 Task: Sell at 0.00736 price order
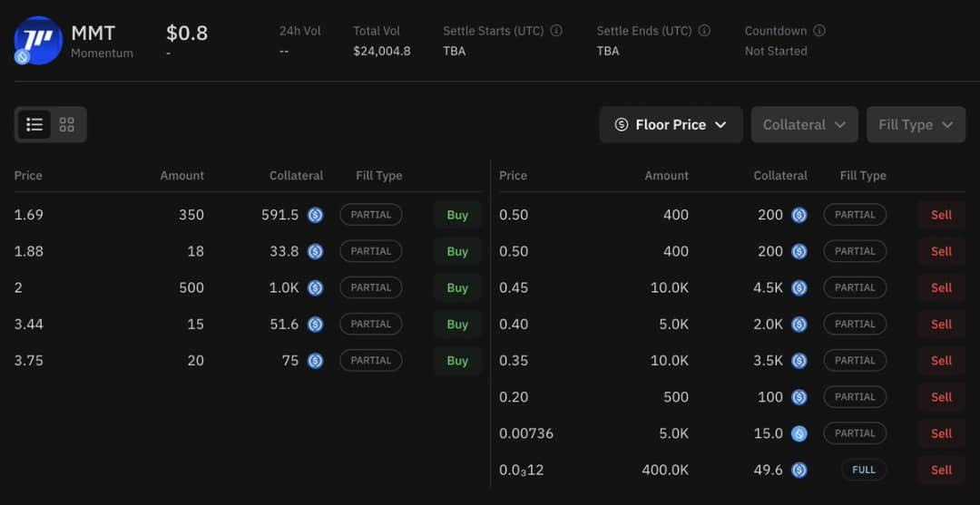[x=941, y=433]
